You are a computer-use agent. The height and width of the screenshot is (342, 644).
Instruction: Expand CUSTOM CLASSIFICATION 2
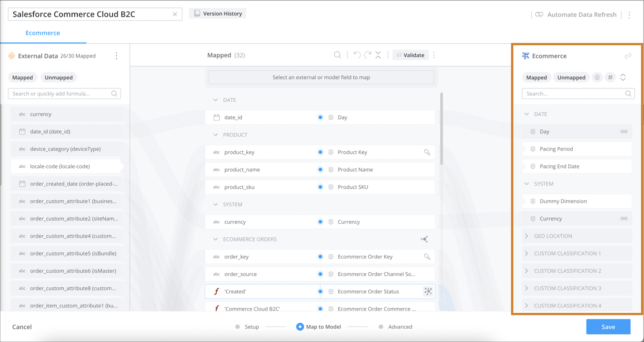pyautogui.click(x=577, y=271)
